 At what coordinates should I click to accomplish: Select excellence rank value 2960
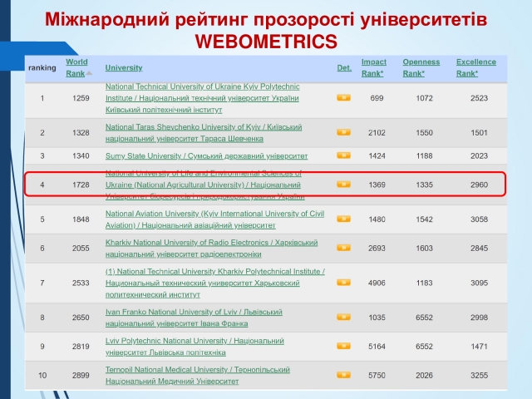[479, 185]
